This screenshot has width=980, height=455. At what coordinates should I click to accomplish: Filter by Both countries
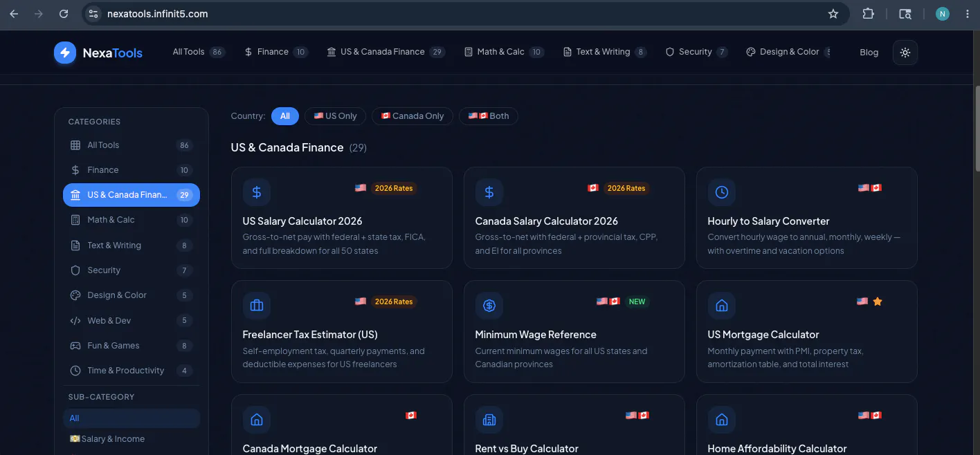tap(489, 116)
